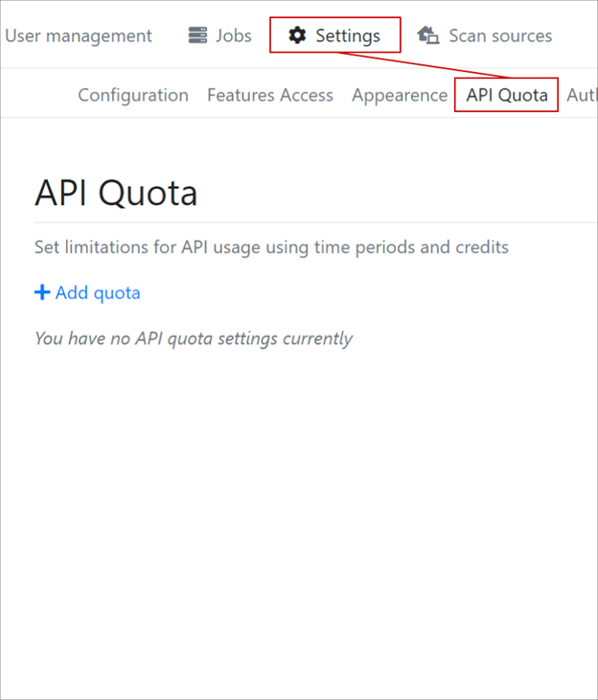The width and height of the screenshot is (598, 700).
Task: Click the Settings gear icon
Action: 298,36
